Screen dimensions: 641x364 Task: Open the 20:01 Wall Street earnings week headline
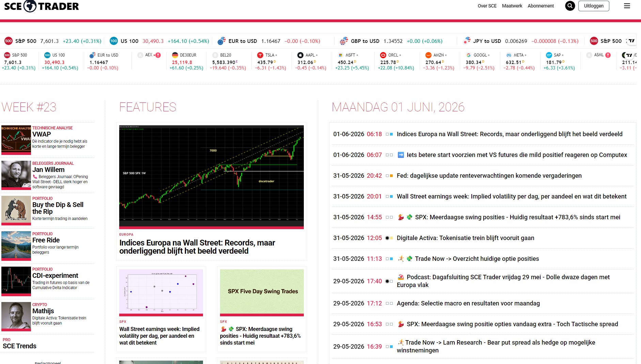[x=512, y=196]
